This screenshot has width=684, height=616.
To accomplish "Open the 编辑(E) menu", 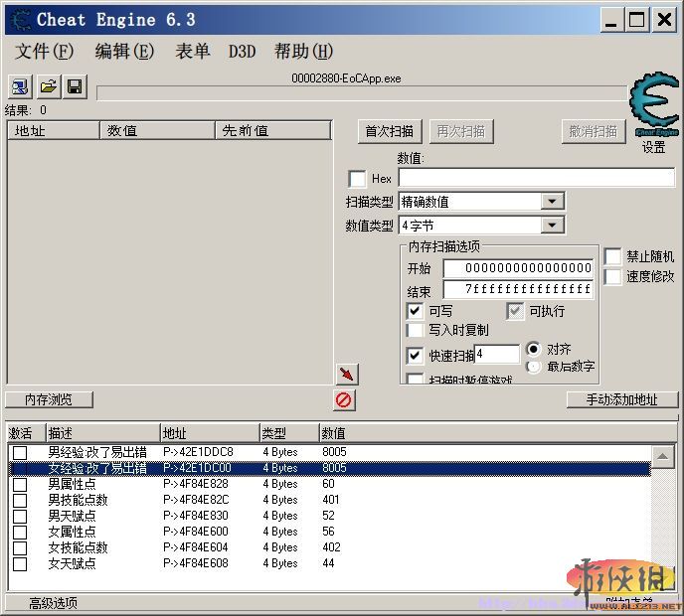I will tap(124, 52).
